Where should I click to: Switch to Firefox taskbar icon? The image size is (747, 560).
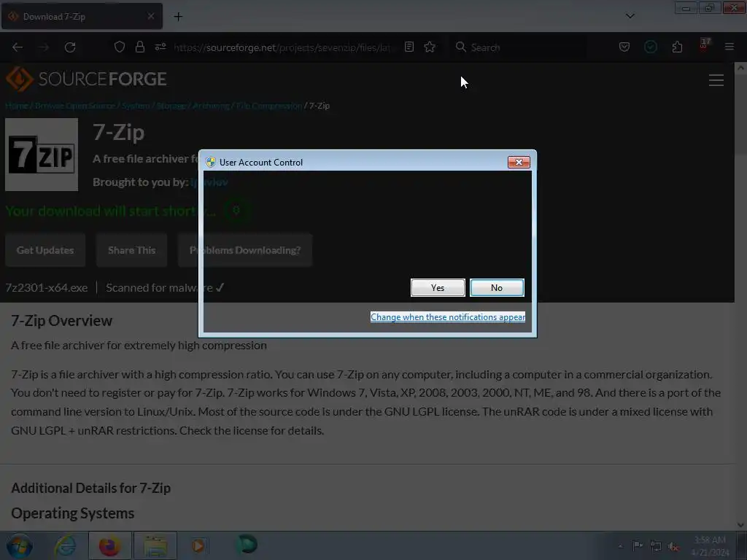[109, 545]
